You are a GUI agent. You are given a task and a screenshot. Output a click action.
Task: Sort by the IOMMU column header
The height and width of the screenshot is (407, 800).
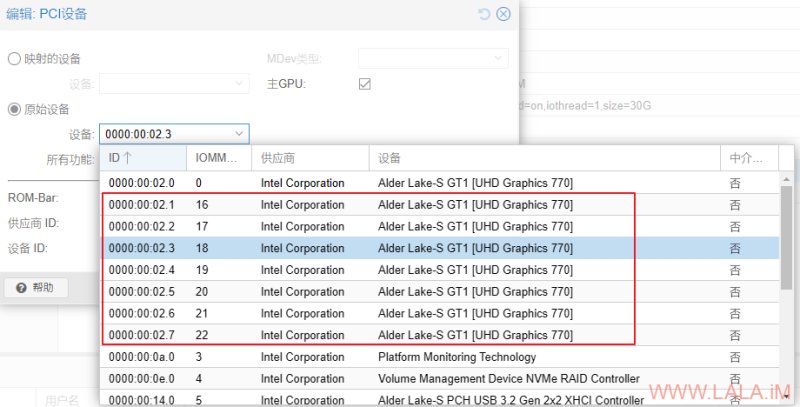[x=219, y=158]
